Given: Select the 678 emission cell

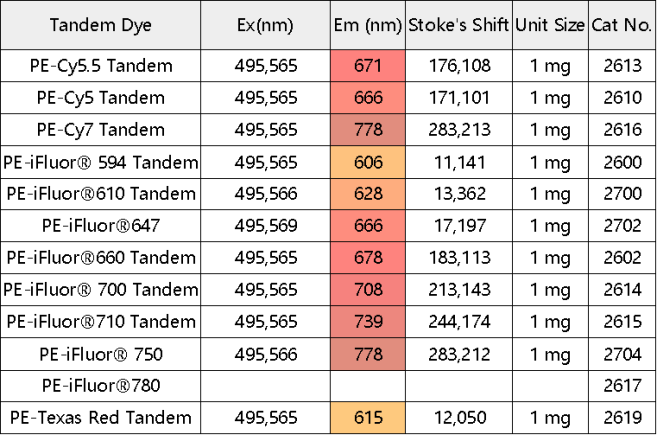Looking at the screenshot, I should pyautogui.click(x=368, y=258).
